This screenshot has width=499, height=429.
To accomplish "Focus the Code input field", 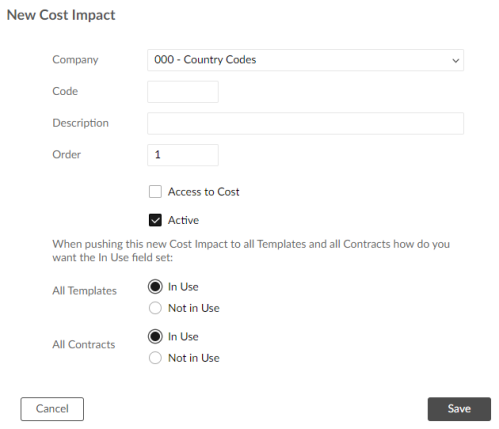I will point(183,92).
